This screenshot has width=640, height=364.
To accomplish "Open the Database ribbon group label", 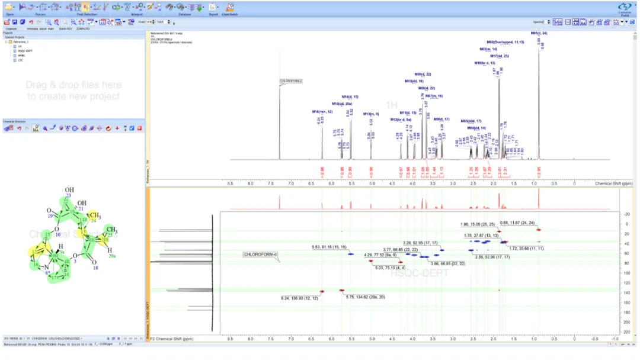I will click(x=184, y=14).
